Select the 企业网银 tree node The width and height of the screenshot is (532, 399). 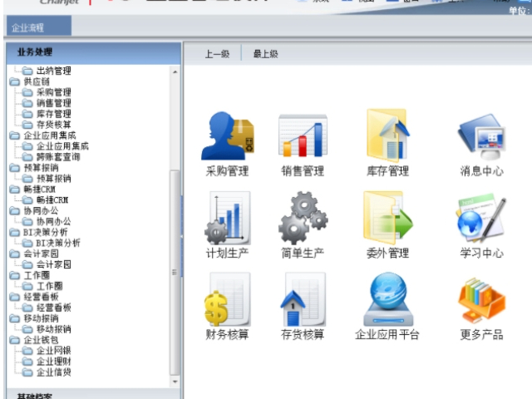pos(53,351)
